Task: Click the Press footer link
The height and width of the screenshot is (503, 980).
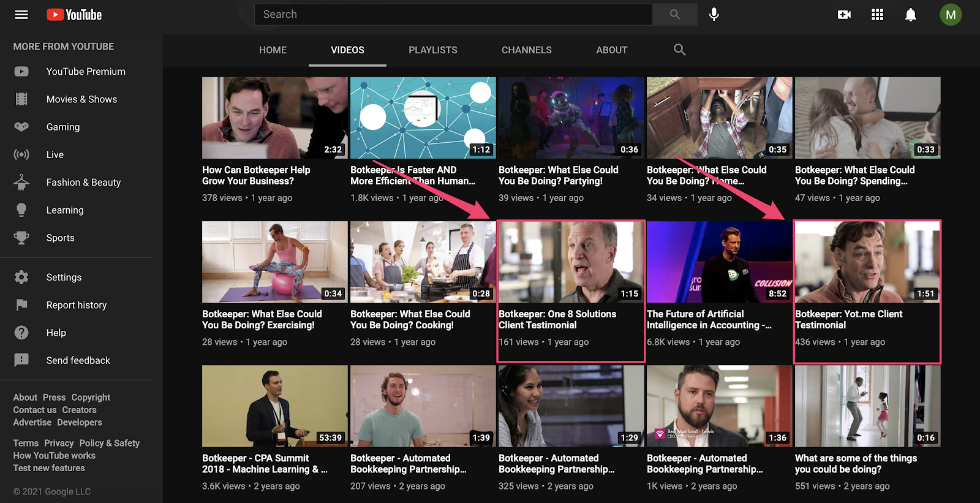Action: click(x=54, y=398)
